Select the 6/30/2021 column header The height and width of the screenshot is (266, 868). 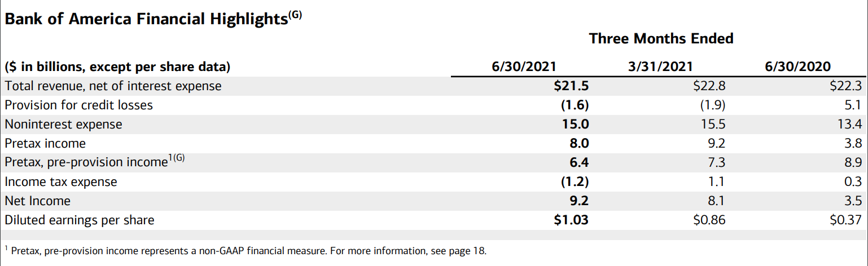(x=524, y=66)
